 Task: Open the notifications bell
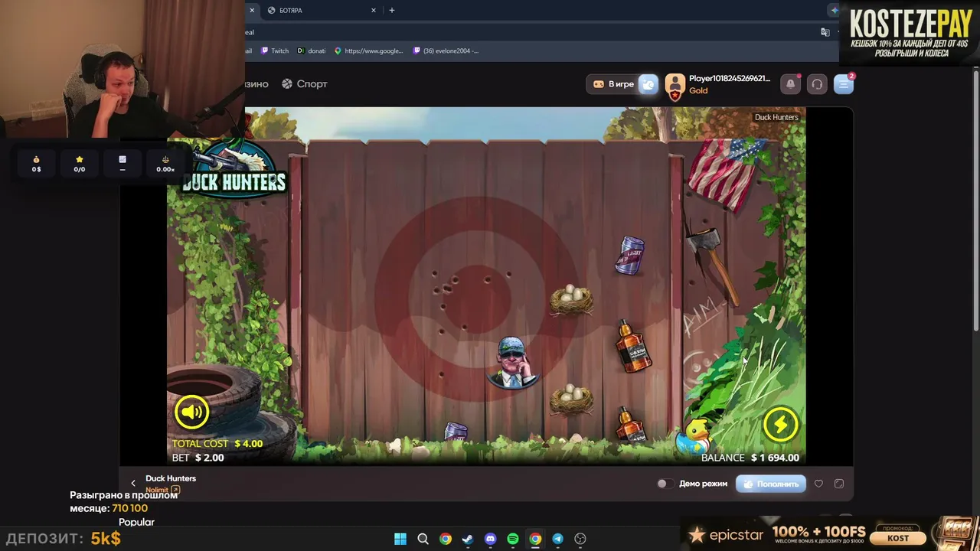tap(791, 84)
